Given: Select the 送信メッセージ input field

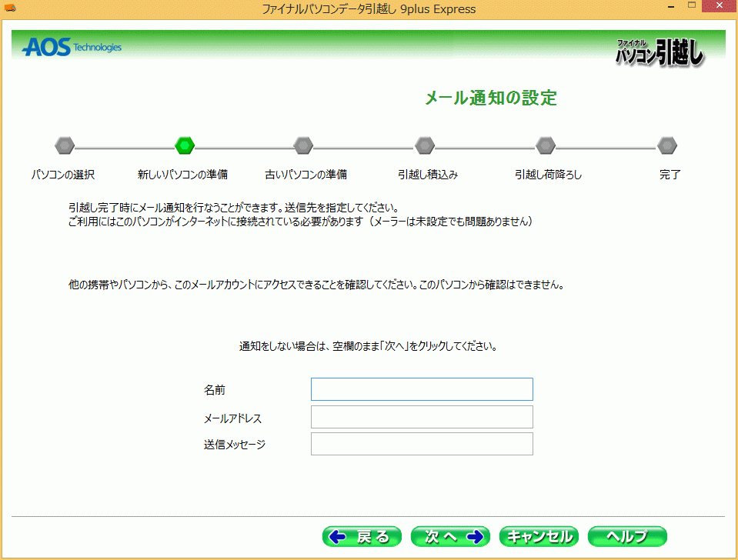Looking at the screenshot, I should pyautogui.click(x=422, y=444).
